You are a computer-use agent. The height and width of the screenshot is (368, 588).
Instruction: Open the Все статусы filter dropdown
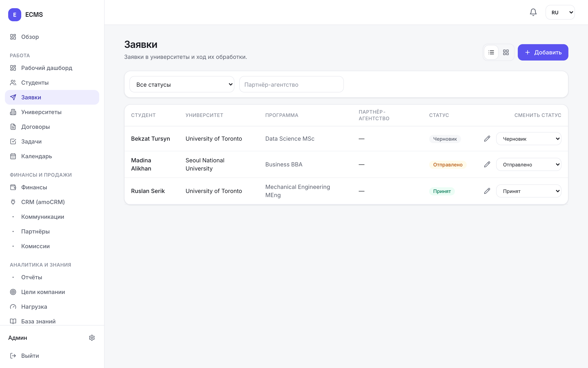tap(182, 84)
